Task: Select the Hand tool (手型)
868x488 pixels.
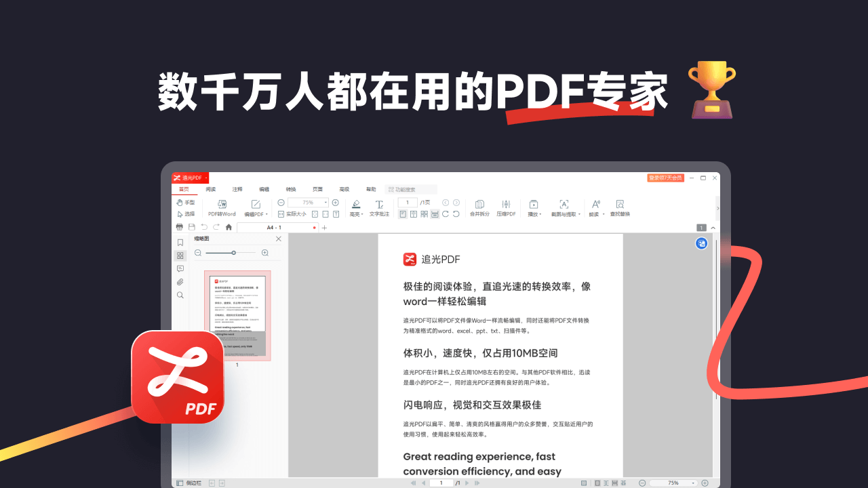Action: [185, 203]
